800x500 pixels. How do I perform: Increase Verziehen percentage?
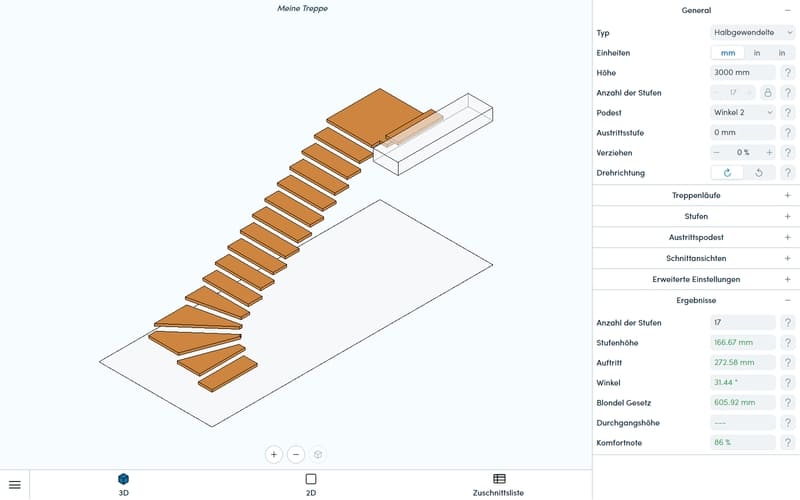click(x=769, y=153)
